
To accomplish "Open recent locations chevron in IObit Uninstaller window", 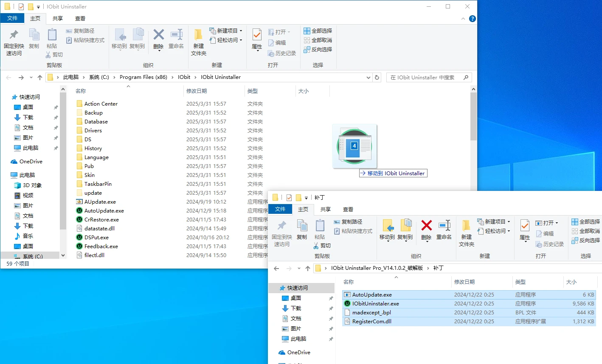I will click(31, 77).
